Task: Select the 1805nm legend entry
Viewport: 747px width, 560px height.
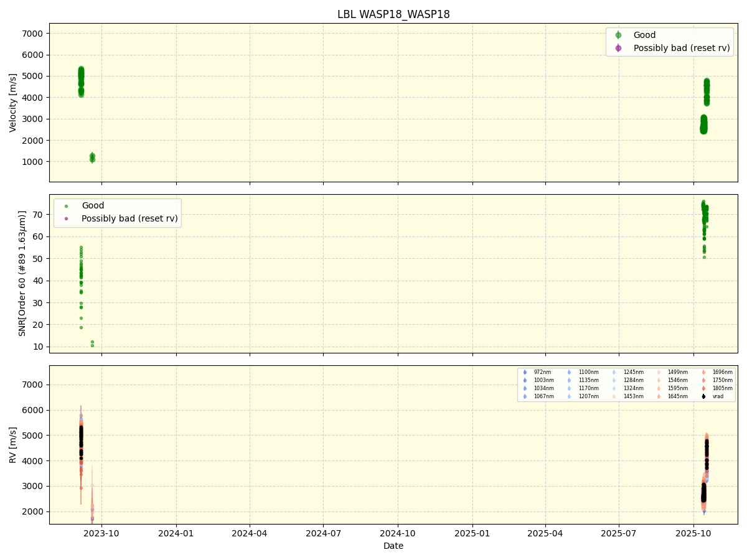Action: [722, 388]
